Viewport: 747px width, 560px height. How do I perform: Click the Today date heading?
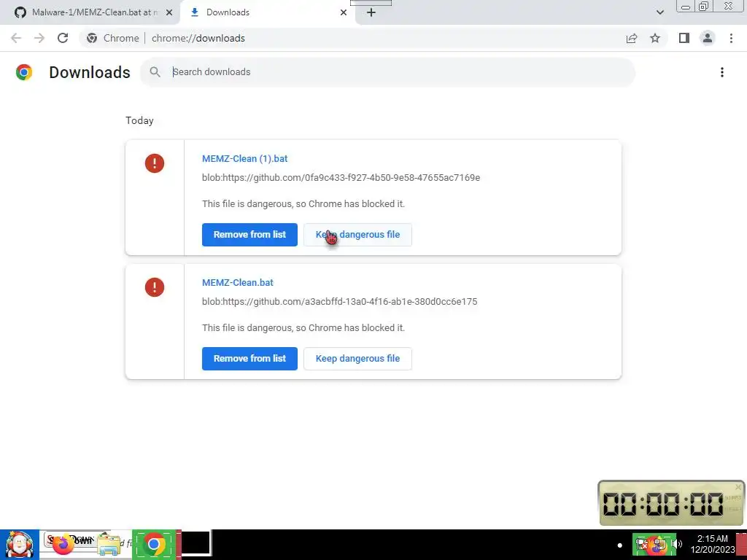pyautogui.click(x=139, y=120)
